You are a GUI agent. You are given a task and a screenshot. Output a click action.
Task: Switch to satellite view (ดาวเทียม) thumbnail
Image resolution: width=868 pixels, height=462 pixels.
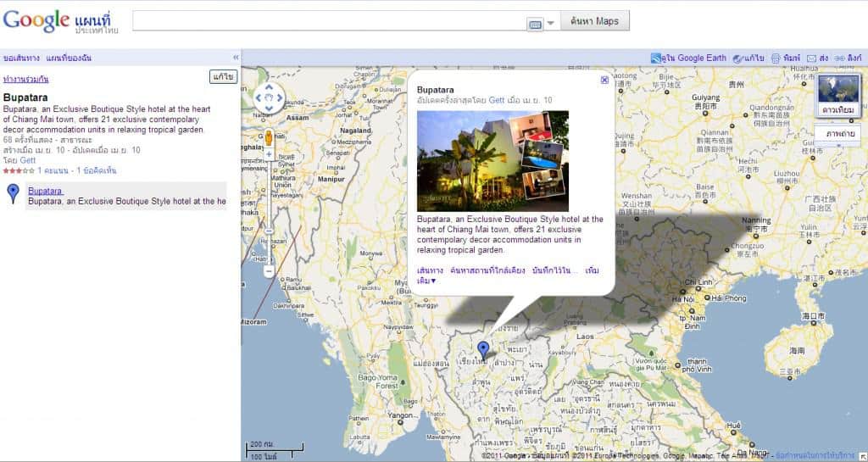(838, 95)
